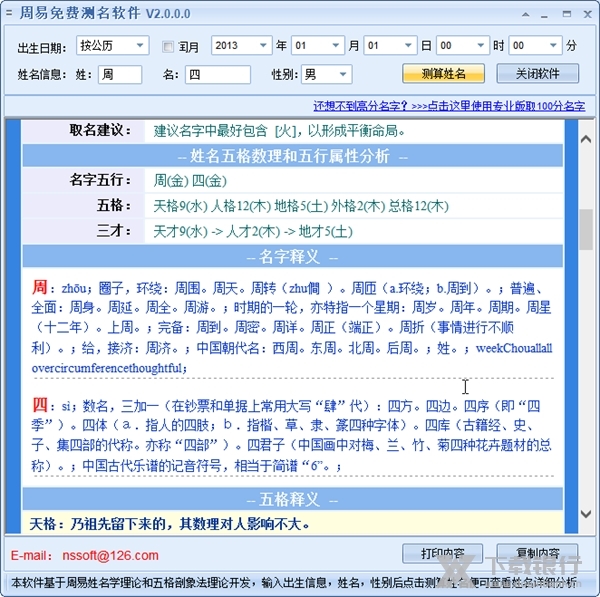Open the year dropdown showing 2013

tap(241, 46)
